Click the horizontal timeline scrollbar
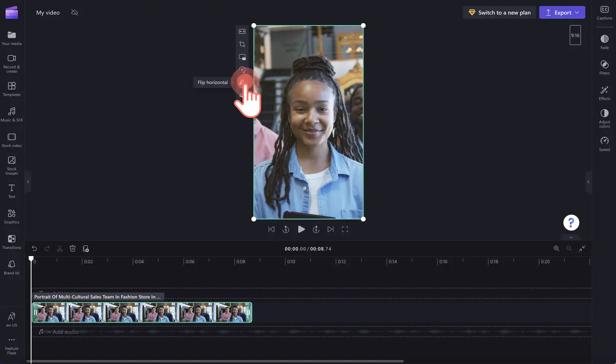 click(x=215, y=361)
